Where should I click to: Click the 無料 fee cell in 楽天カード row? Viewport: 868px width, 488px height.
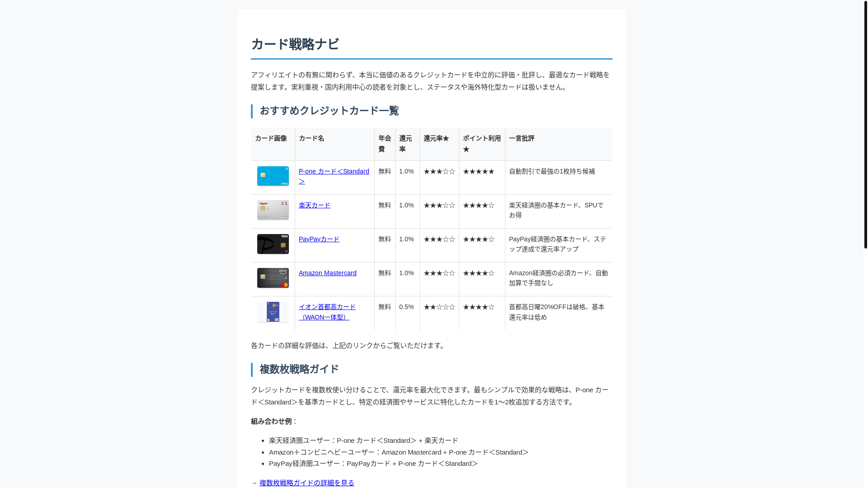385,211
